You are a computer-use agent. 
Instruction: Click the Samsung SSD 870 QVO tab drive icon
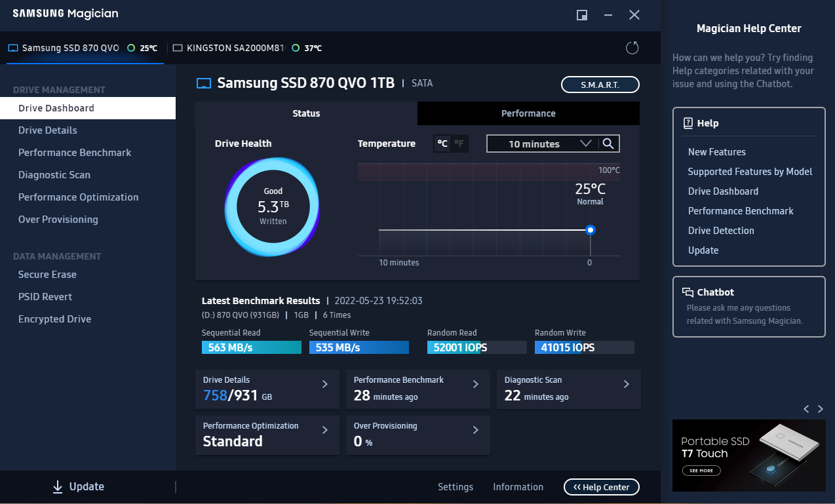(13, 48)
